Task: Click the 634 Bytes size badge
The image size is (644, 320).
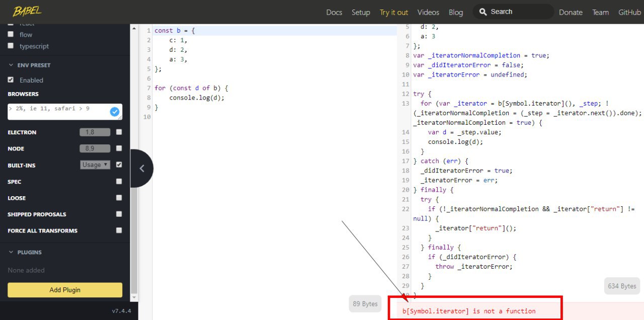Action: coord(622,286)
